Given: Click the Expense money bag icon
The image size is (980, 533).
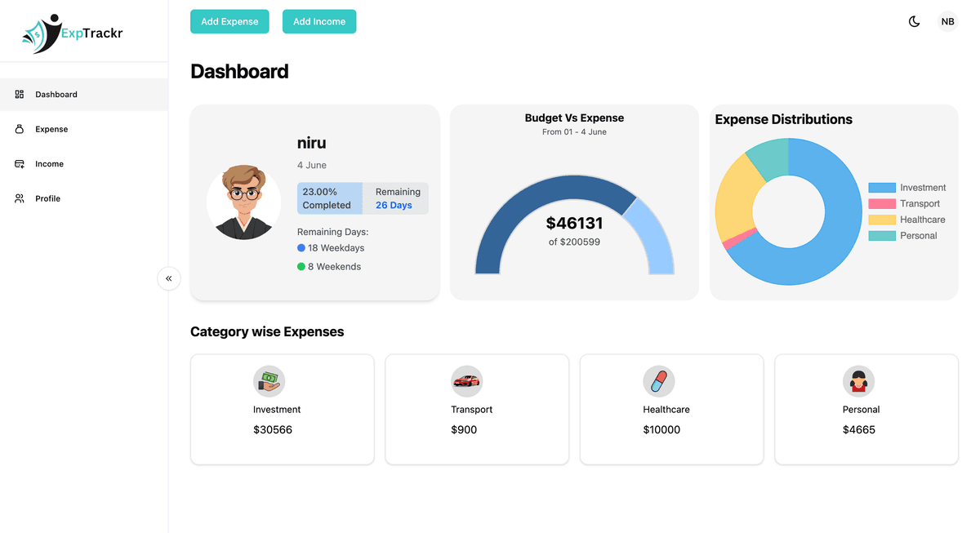Looking at the screenshot, I should (x=20, y=129).
